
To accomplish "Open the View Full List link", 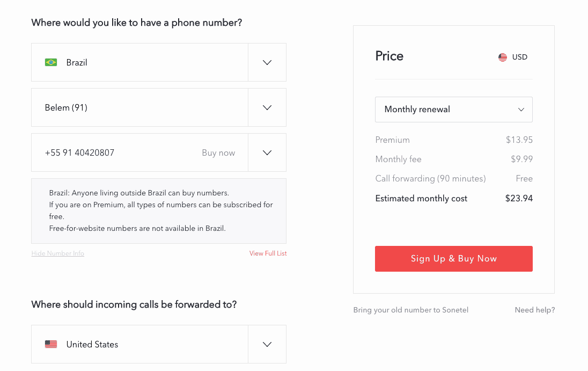I will pos(268,253).
